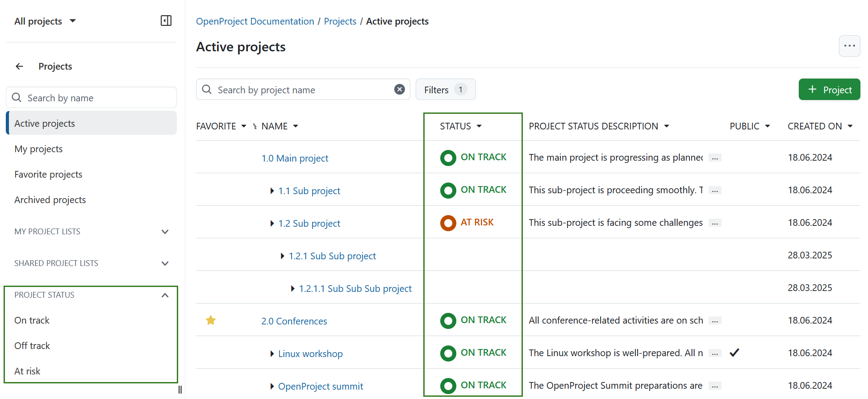Click hierarchy icon next to NAME column

click(255, 126)
